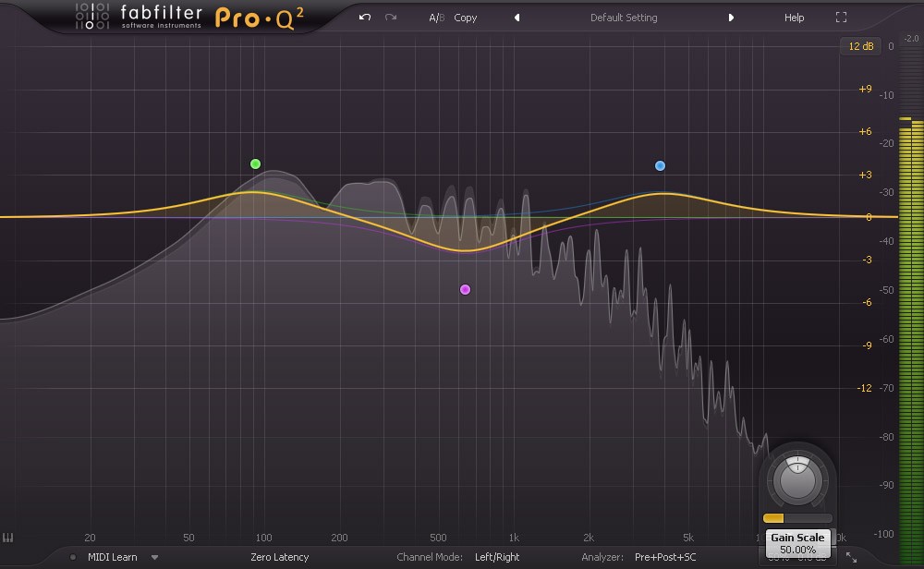Click the 1k frequency label
924x569 pixels.
(x=514, y=538)
